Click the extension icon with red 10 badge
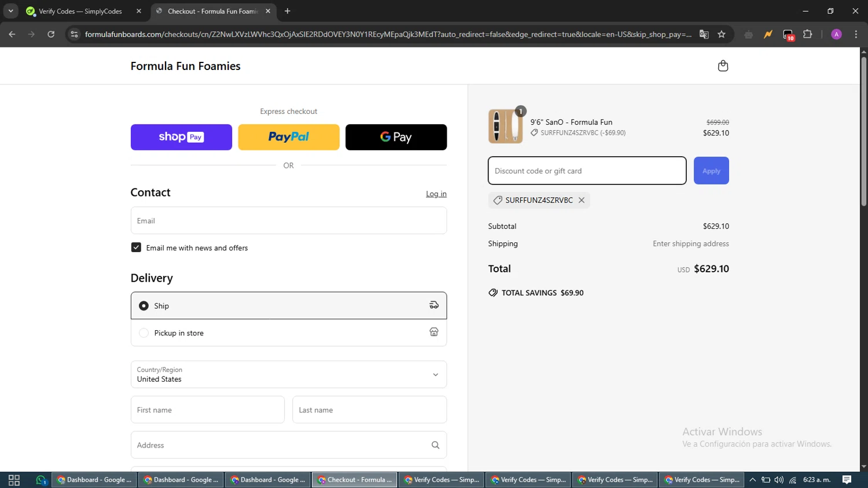Image resolution: width=868 pixels, height=488 pixels. click(x=789, y=35)
